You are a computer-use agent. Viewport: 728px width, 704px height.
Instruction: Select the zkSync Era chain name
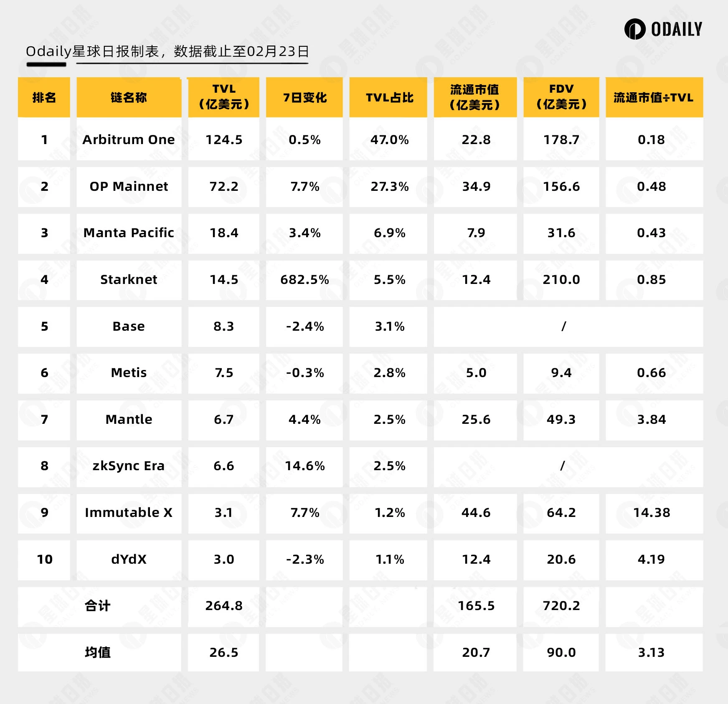coord(129,466)
